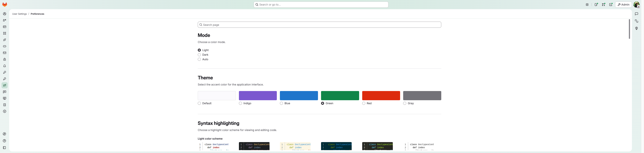Open the merge requests icon in the top bar
Screen dimensions: 644x153
[x=603, y=4]
